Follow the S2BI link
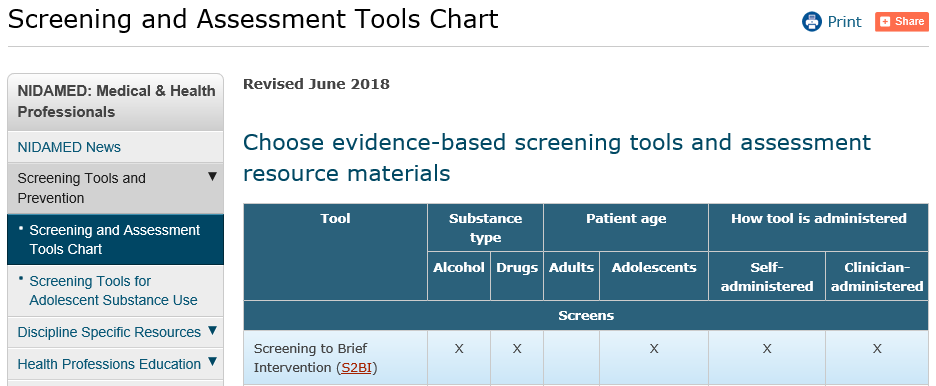 [x=356, y=368]
